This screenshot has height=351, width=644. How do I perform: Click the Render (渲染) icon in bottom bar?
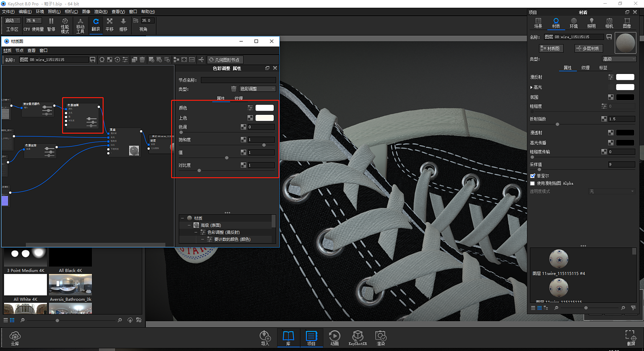click(x=380, y=338)
